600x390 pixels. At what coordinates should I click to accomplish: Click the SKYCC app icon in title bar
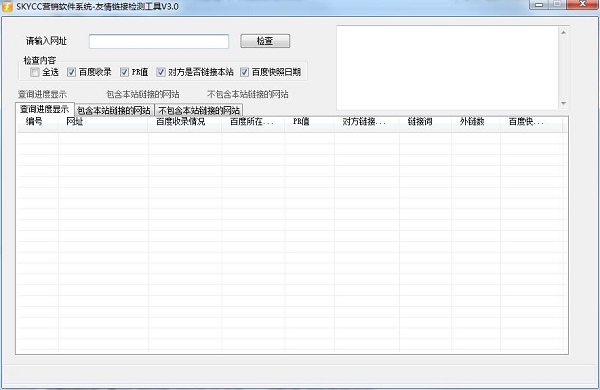[7, 6]
